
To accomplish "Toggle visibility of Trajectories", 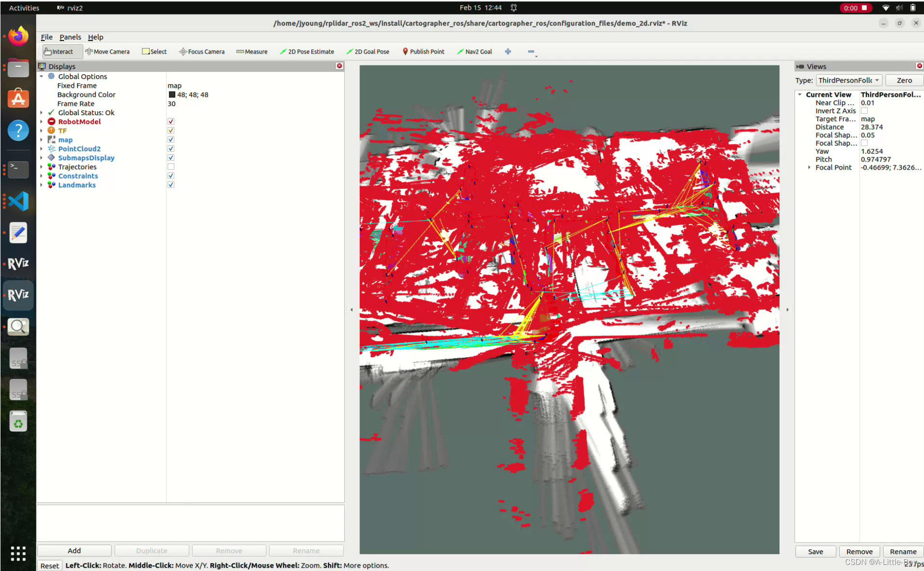I will click(170, 166).
